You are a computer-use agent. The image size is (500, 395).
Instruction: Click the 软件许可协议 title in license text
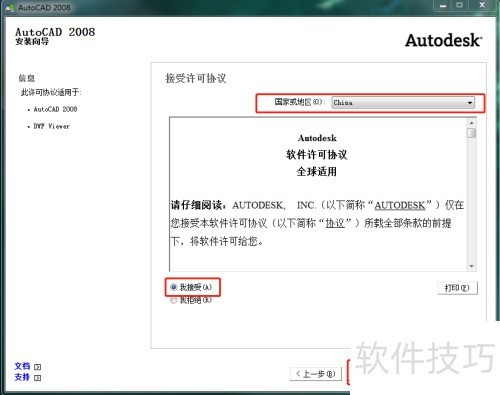[317, 155]
